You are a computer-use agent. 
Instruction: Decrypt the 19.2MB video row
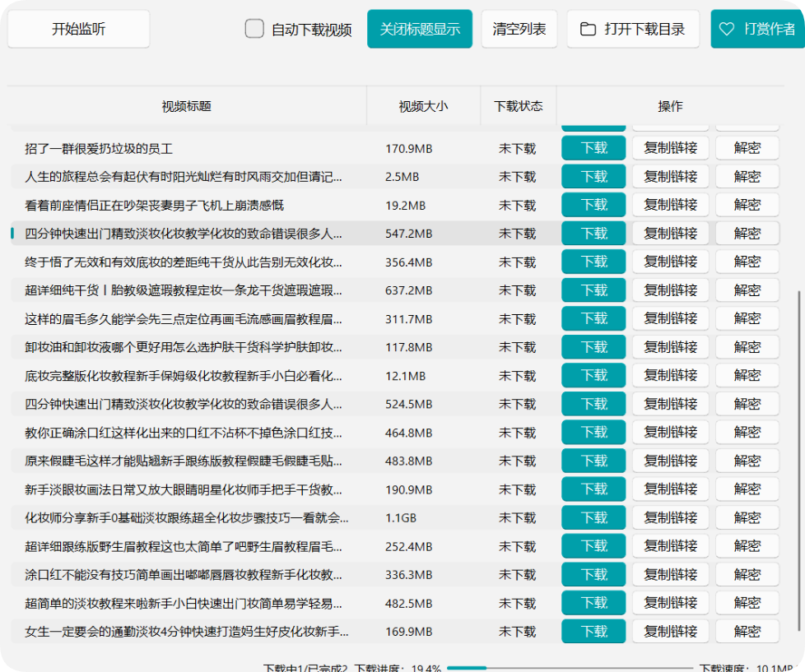[x=747, y=205]
